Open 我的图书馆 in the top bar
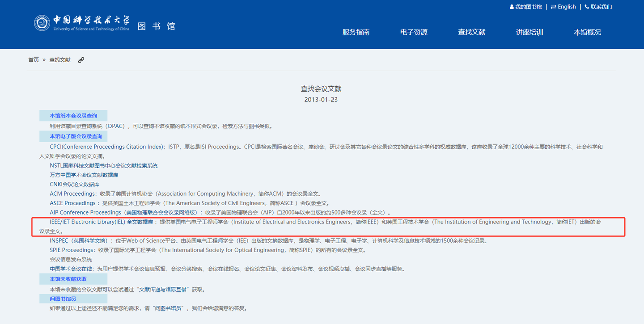 click(x=528, y=7)
